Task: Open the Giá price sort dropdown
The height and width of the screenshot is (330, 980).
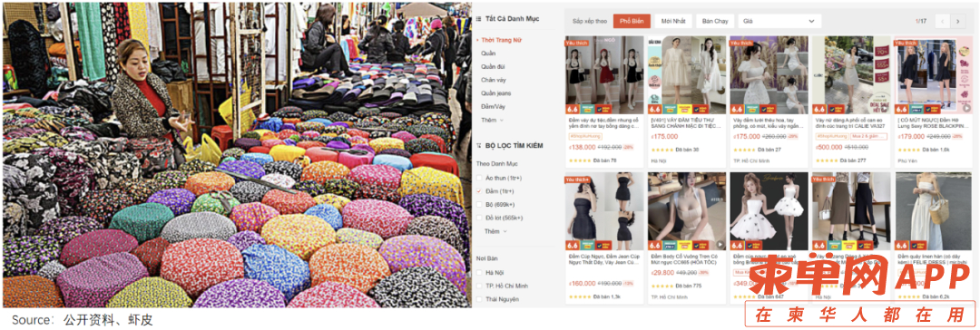Action: point(779,21)
